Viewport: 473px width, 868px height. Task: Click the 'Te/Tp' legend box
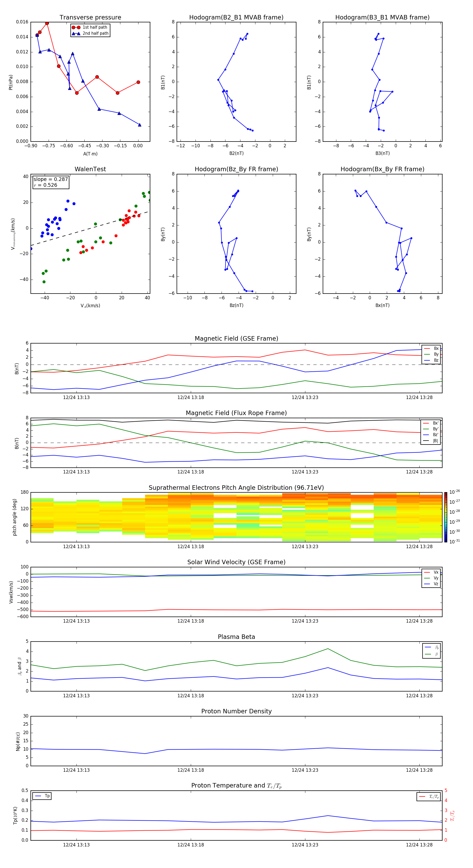pos(428,796)
